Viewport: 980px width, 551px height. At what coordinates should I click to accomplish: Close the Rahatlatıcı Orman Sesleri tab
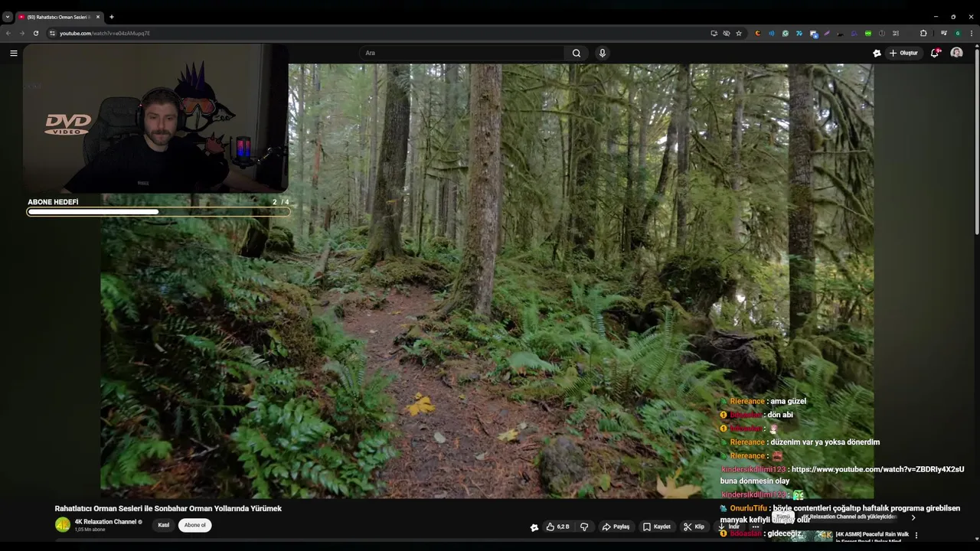click(x=98, y=17)
